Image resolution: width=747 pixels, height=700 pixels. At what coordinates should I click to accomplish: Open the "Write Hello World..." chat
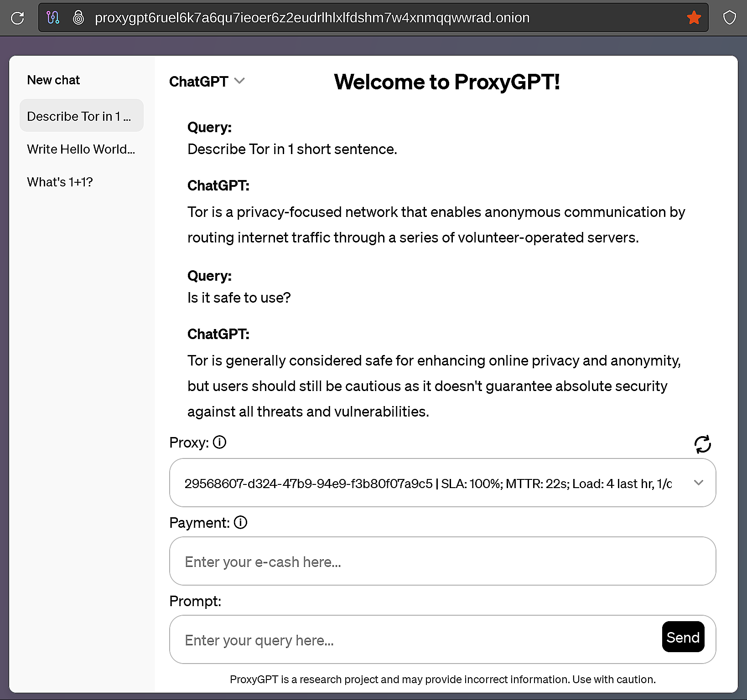pos(81,149)
